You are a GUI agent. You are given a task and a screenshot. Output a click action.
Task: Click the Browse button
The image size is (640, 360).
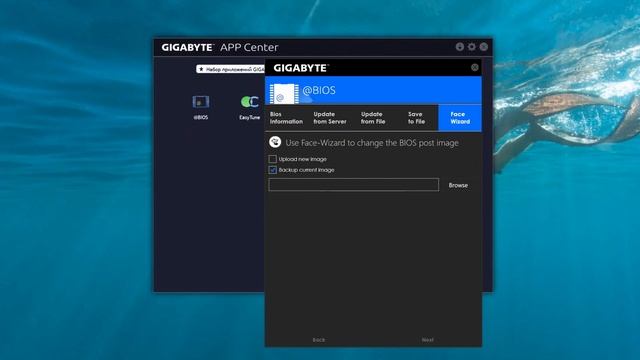458,185
